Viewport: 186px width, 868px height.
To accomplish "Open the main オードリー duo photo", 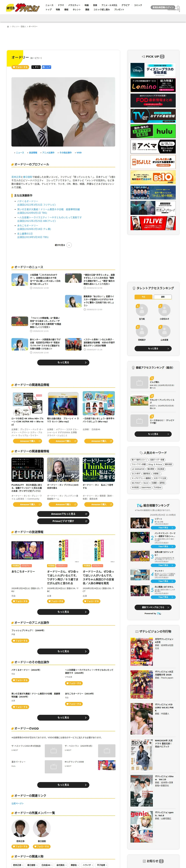I will (63, 112).
